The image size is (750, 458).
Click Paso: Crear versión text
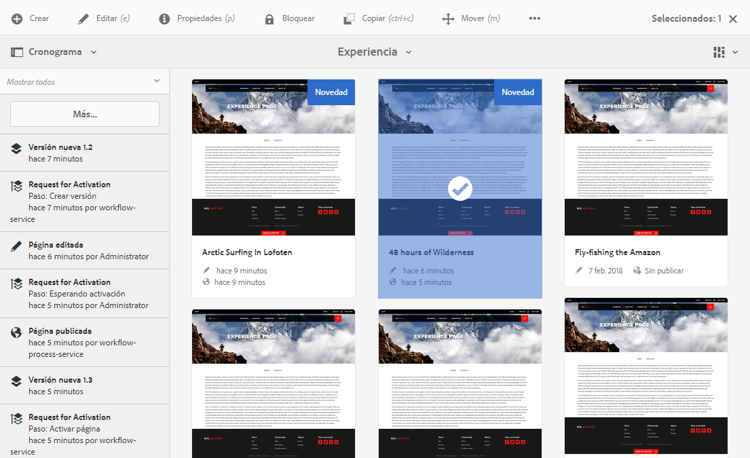coord(62,196)
